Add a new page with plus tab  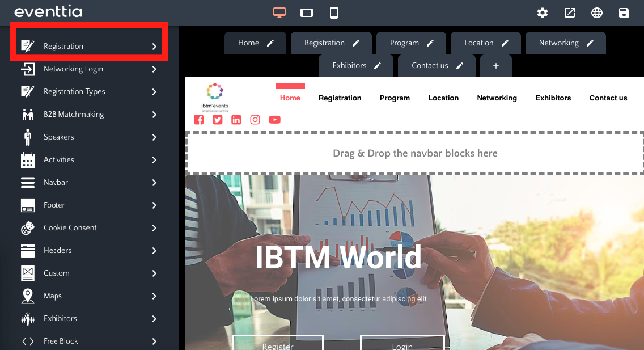tap(496, 66)
